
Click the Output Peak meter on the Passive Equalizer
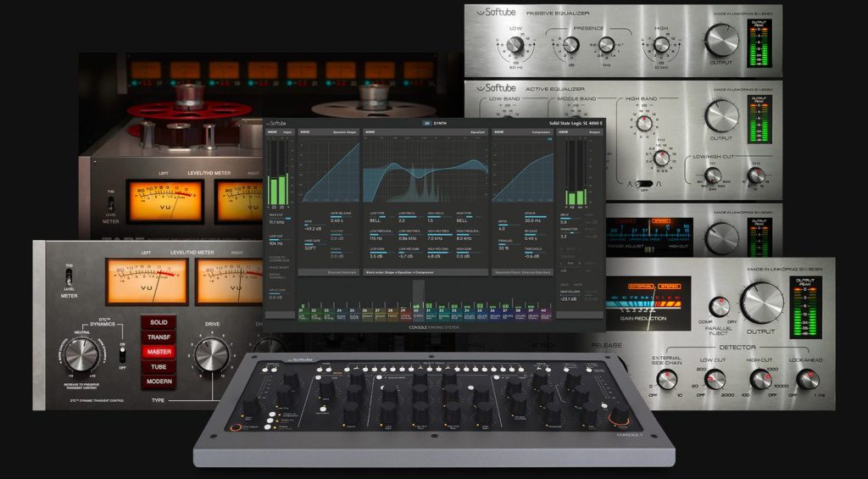tap(759, 42)
